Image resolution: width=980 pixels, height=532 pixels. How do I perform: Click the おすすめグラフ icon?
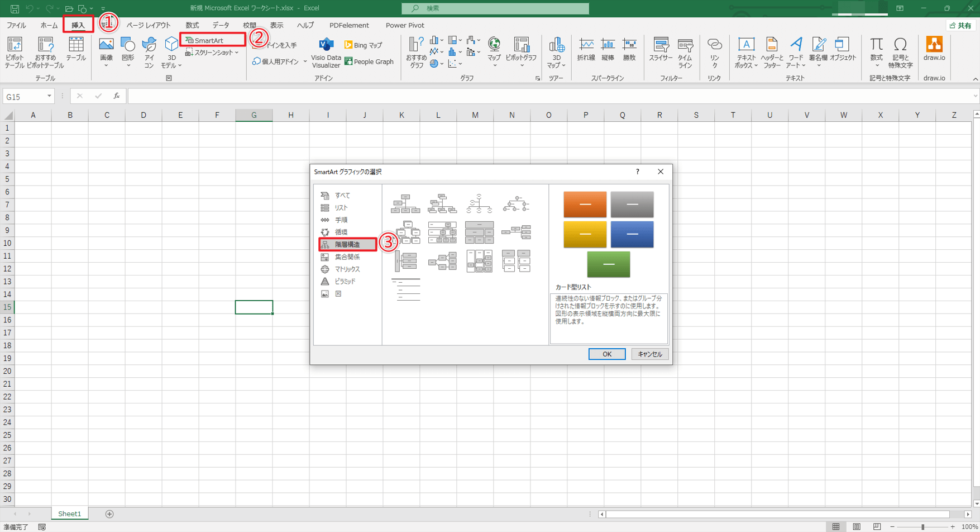[416, 53]
